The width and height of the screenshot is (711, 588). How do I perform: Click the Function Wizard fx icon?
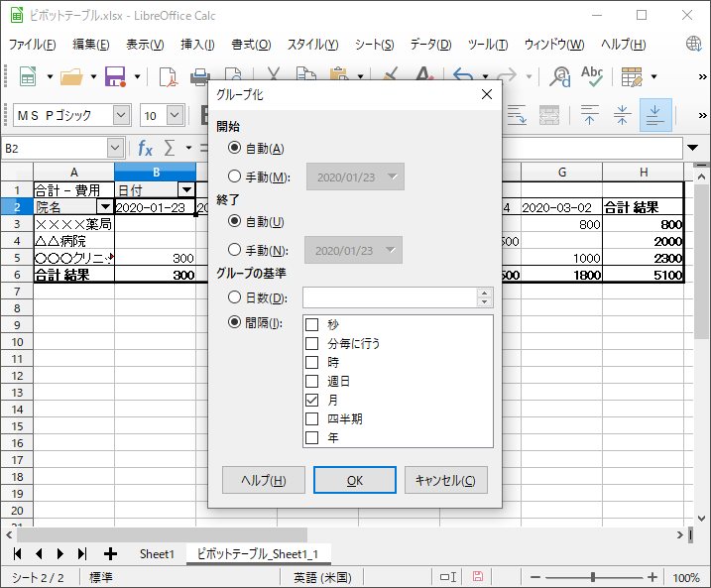[145, 148]
